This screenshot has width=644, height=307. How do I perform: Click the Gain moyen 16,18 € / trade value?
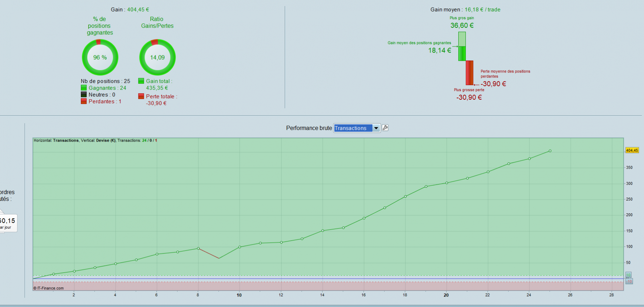pyautogui.click(x=482, y=10)
